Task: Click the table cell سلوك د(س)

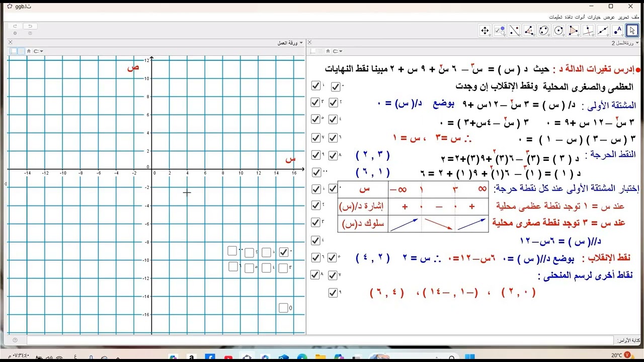Action: click(364, 224)
